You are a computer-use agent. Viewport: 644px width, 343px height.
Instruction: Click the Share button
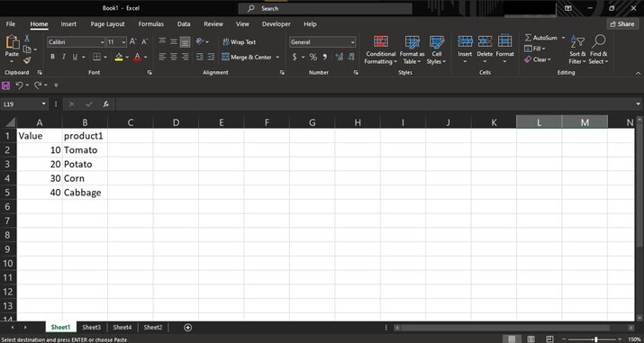pos(622,24)
